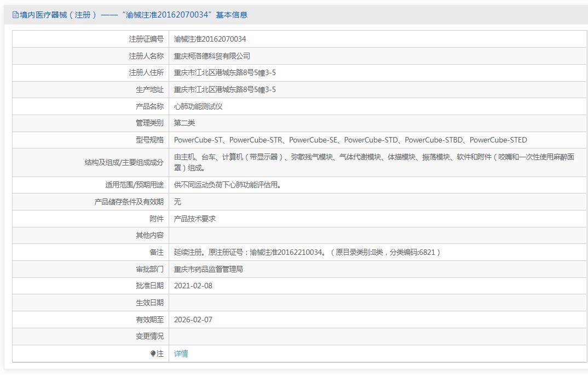Screen dimensions: 588x376
Task: Click approval date 2021-02-08
Action: 193,286
